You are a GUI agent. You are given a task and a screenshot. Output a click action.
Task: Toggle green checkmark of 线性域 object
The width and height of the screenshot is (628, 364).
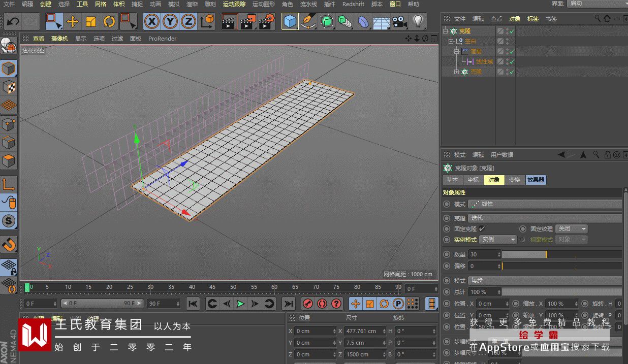pos(512,61)
